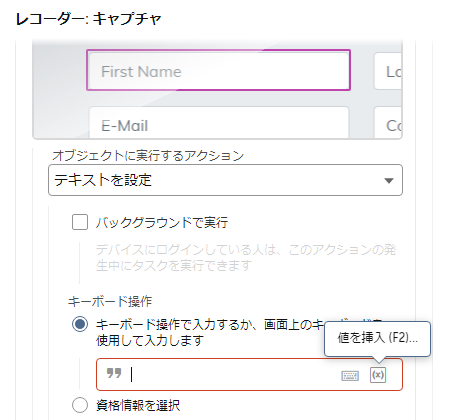
Task: Select the キーボード操作で入力 radio button
Action: (80, 324)
